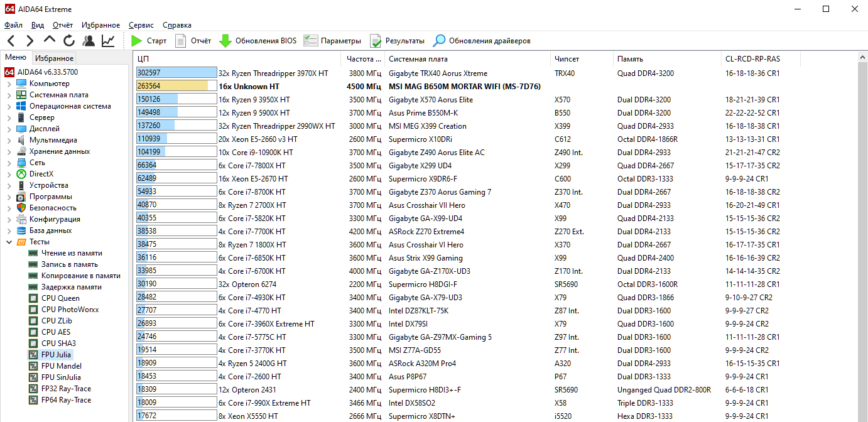Image resolution: width=868 pixels, height=422 pixels.
Task: Open Параметры benchmark settings
Action: [x=332, y=41]
